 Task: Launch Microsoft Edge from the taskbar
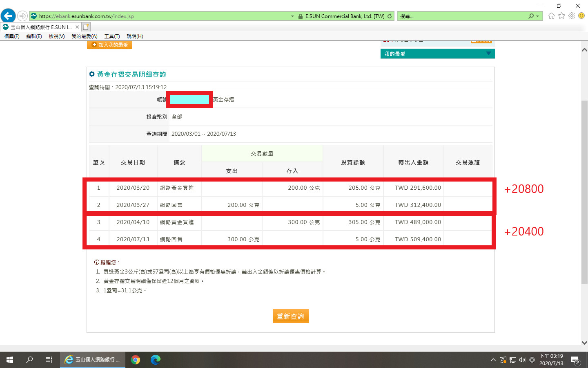[x=155, y=360]
